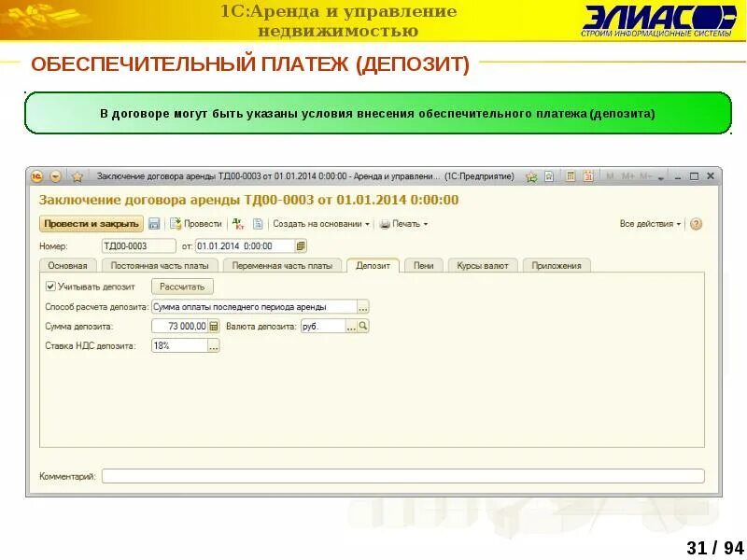747x560 pixels.
Task: Open Ставка НДС депозита ellipsis button
Action: tap(214, 346)
